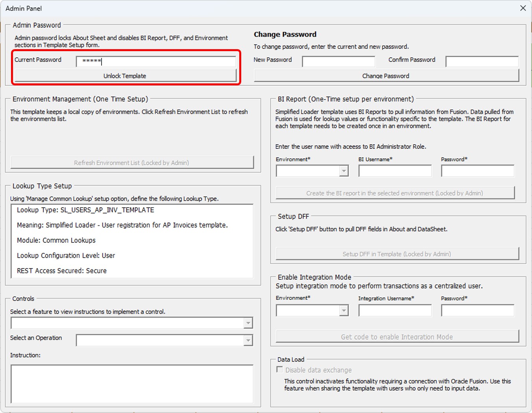Click the Integration Username input field
This screenshot has height=413, width=532.
coord(395,310)
